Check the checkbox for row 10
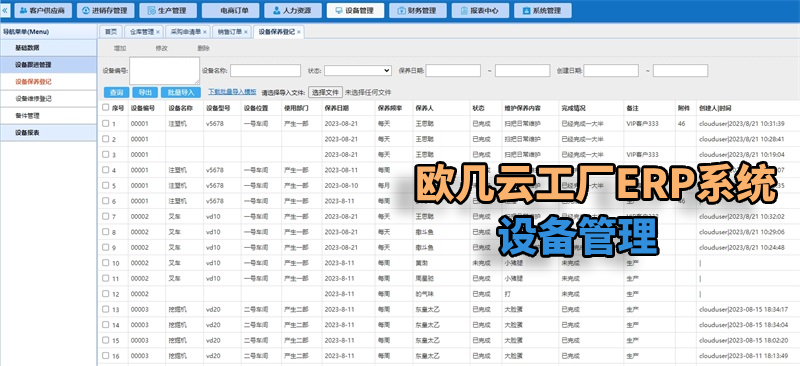 tap(106, 262)
